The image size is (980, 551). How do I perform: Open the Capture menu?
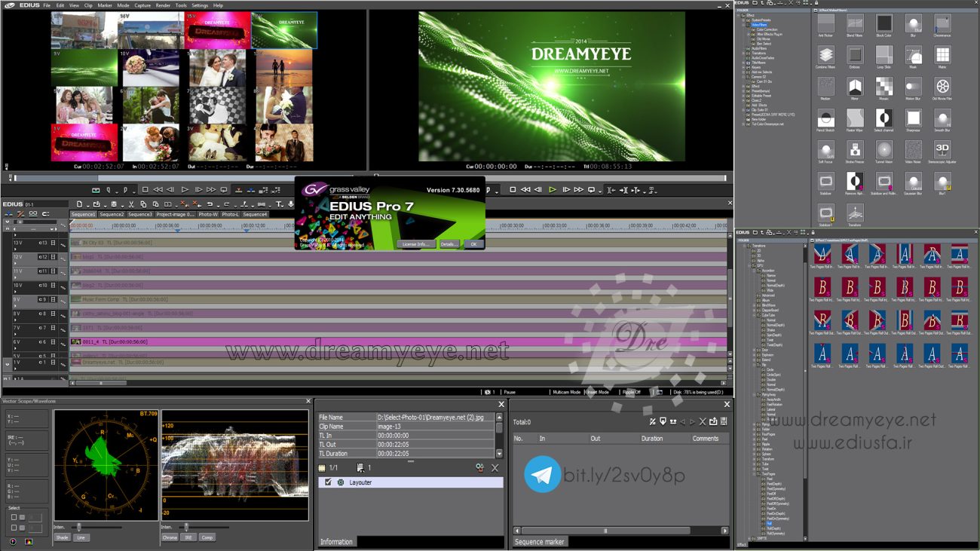point(142,5)
